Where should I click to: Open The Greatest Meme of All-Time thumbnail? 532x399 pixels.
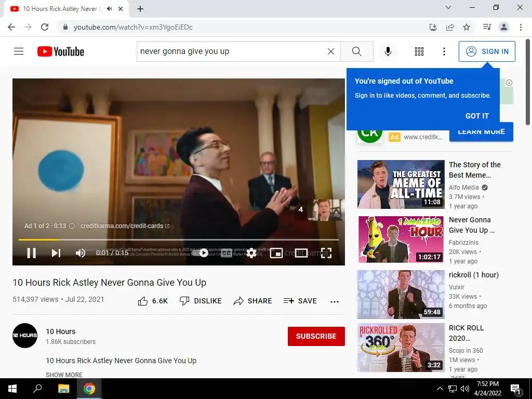[401, 184]
